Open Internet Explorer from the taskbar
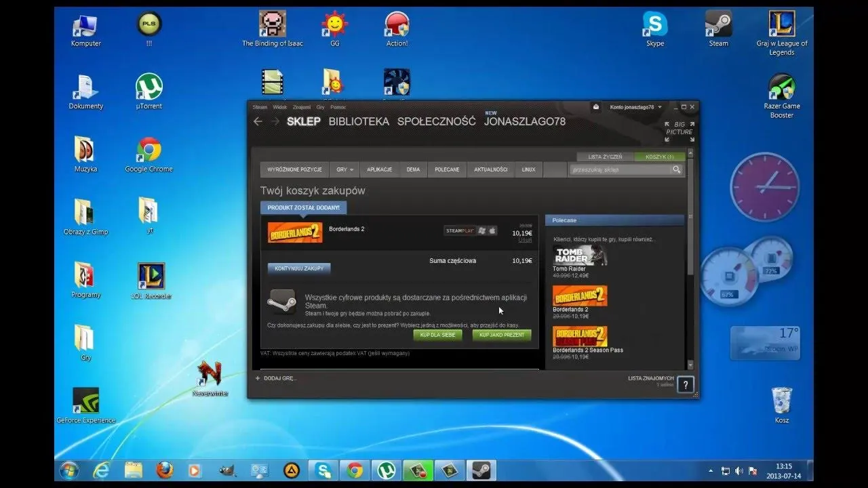 click(102, 470)
